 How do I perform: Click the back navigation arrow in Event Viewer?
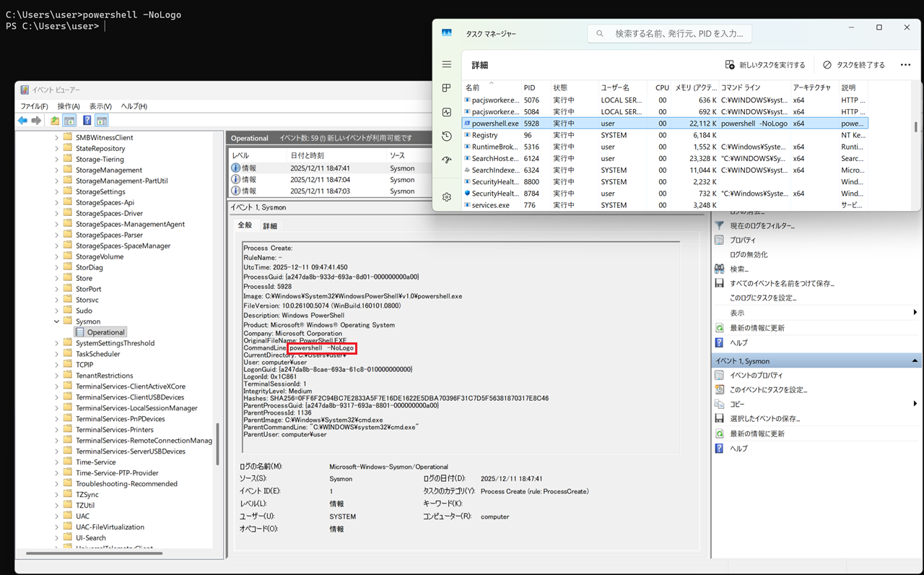click(x=22, y=120)
